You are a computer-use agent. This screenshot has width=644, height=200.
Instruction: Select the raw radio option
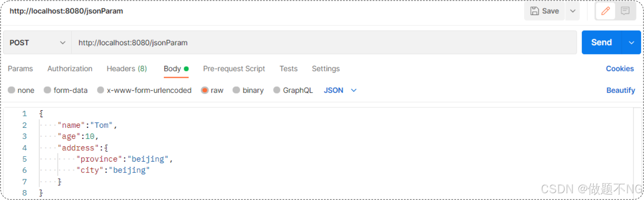(x=212, y=90)
